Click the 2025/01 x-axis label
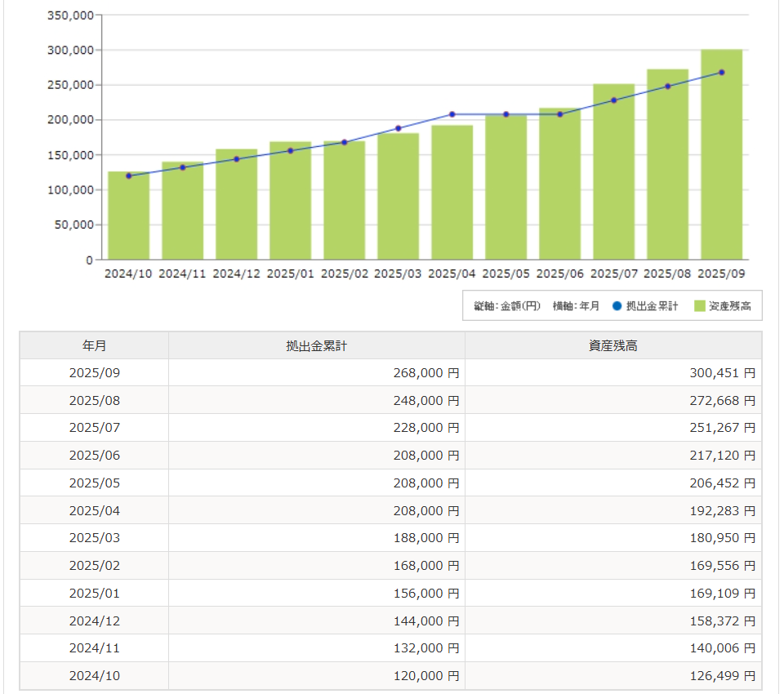784x694 pixels. click(x=290, y=274)
